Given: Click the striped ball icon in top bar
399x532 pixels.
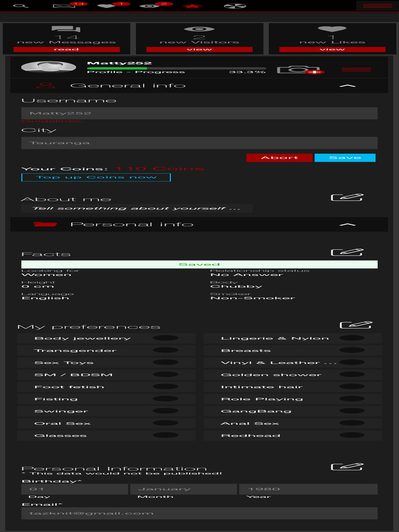Looking at the screenshot, I should point(235,6).
